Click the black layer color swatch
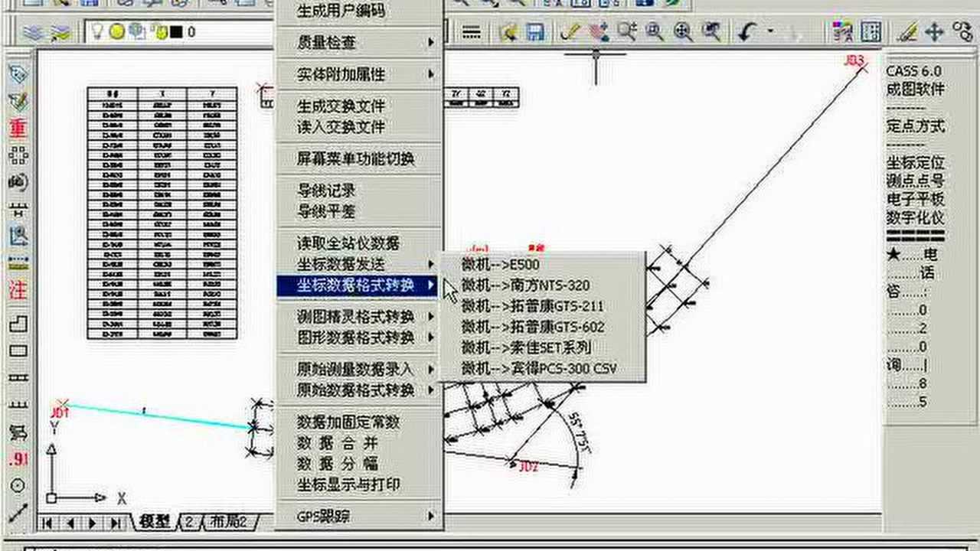 pos(176,32)
